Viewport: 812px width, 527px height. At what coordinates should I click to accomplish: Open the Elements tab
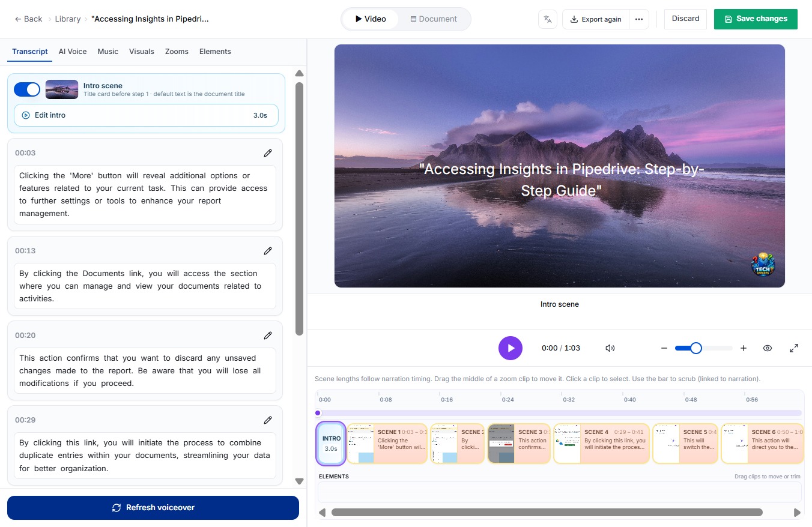click(x=215, y=52)
